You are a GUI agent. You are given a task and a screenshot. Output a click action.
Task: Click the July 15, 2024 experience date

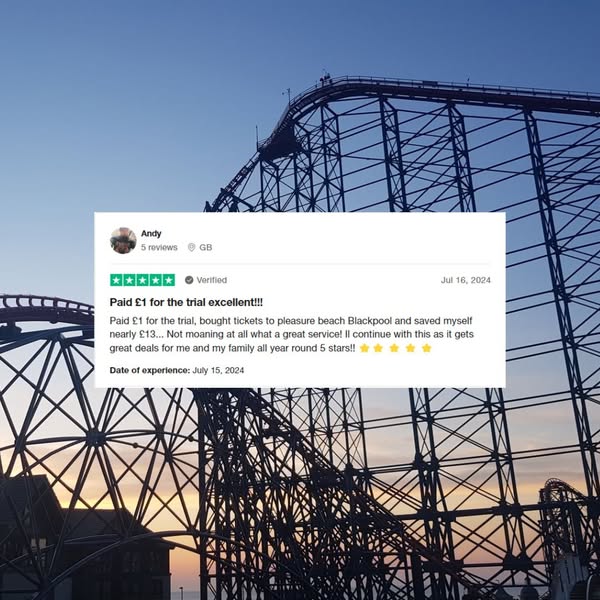(x=218, y=370)
